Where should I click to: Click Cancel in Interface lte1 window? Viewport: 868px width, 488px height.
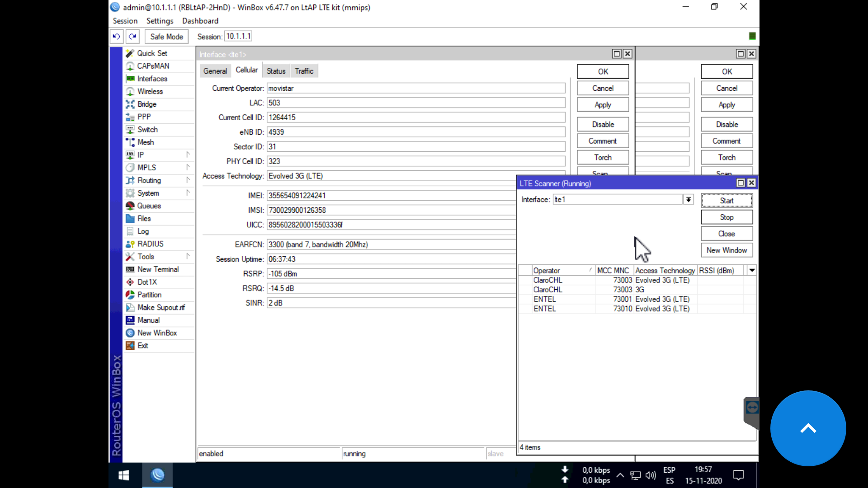tap(603, 88)
